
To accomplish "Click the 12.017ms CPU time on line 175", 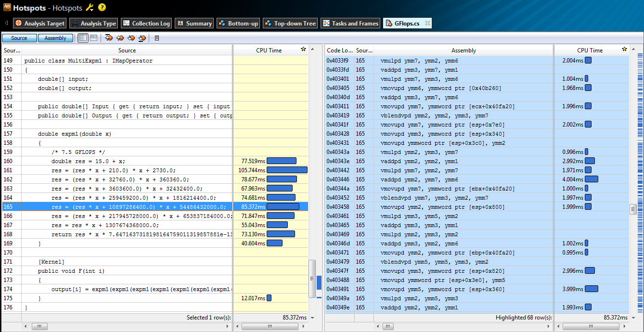I will [253, 298].
